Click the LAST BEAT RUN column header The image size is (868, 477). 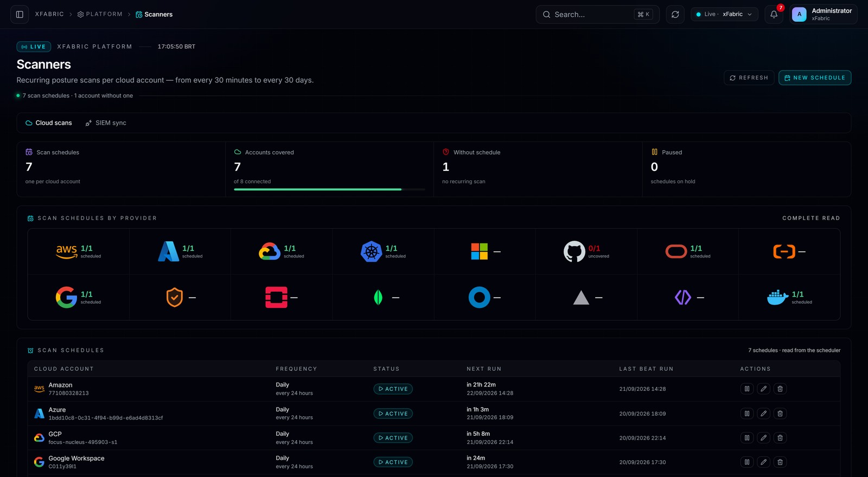[646, 369]
